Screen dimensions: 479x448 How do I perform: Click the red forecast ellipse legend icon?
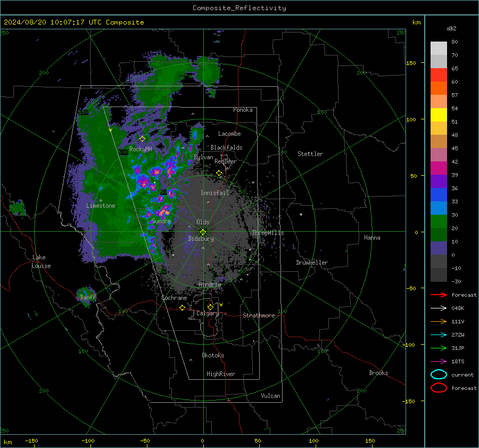click(439, 388)
